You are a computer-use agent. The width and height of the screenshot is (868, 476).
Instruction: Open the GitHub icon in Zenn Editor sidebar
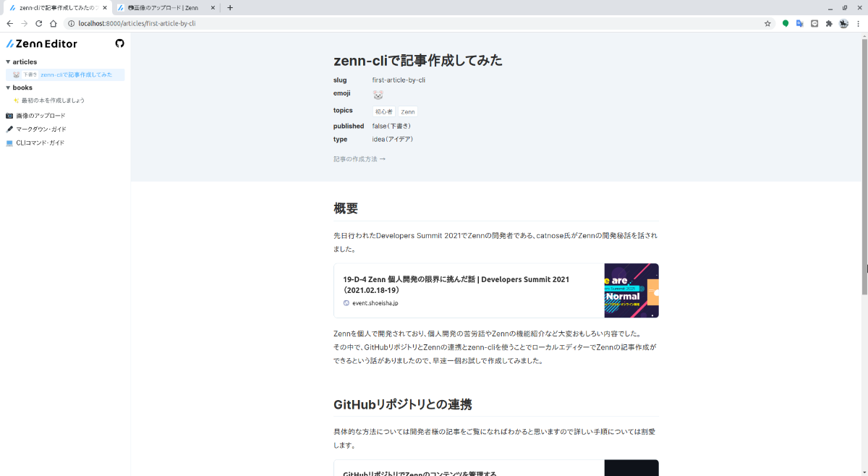pyautogui.click(x=120, y=43)
